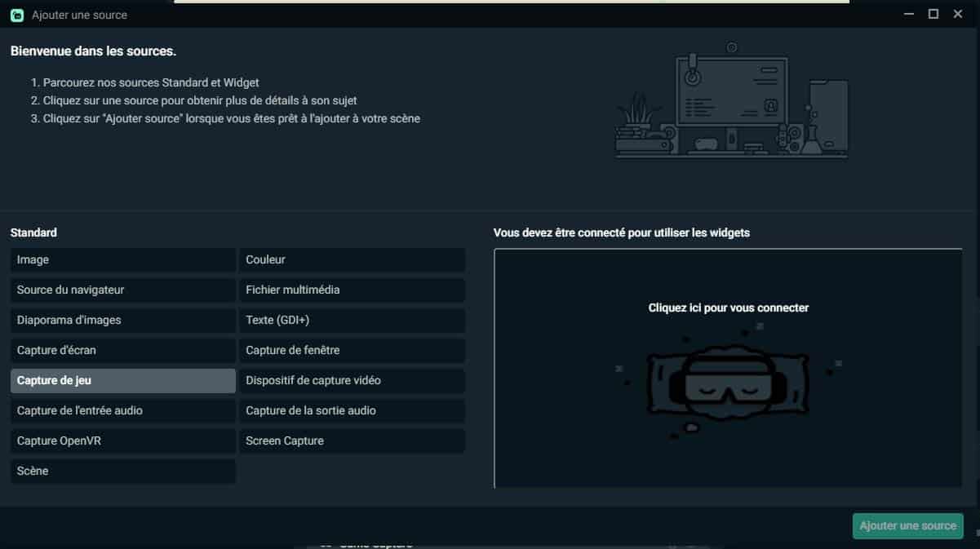Select the Couleur source type
980x549 pixels.
point(352,259)
